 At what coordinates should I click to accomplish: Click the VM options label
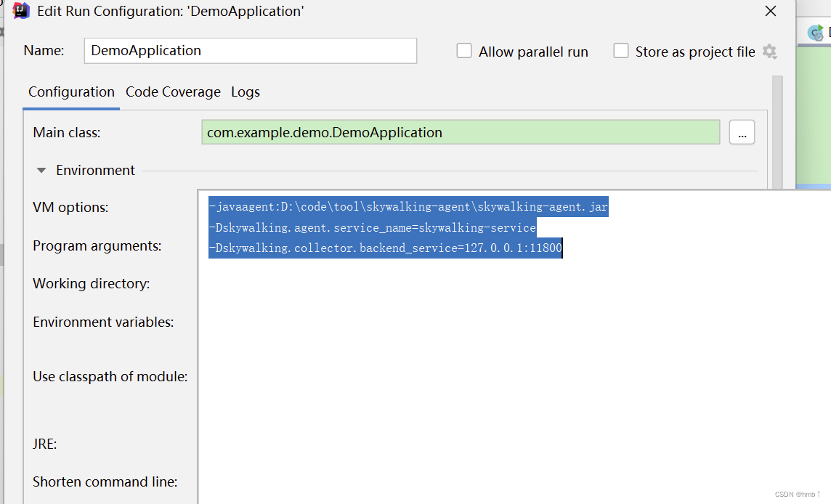[70, 207]
